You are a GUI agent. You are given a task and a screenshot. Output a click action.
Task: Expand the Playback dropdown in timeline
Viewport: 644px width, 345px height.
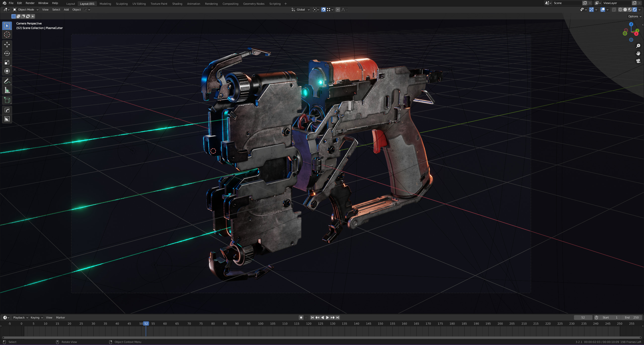(20, 318)
